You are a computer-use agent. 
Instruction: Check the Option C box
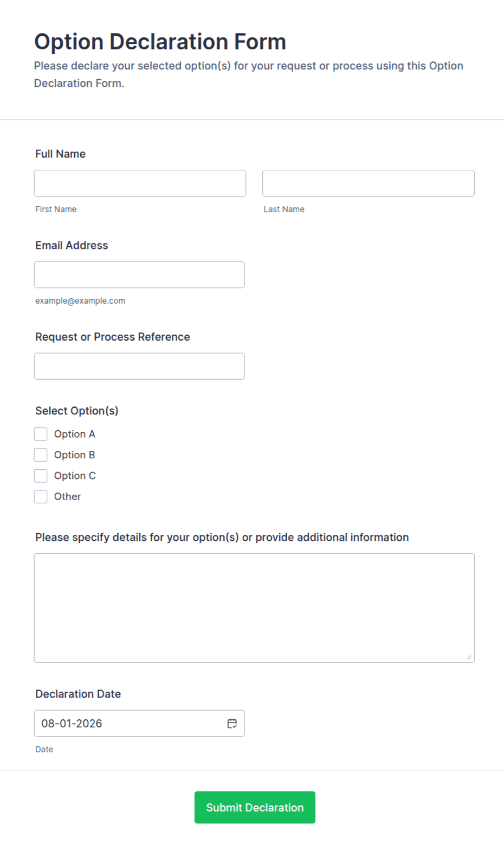[41, 476]
